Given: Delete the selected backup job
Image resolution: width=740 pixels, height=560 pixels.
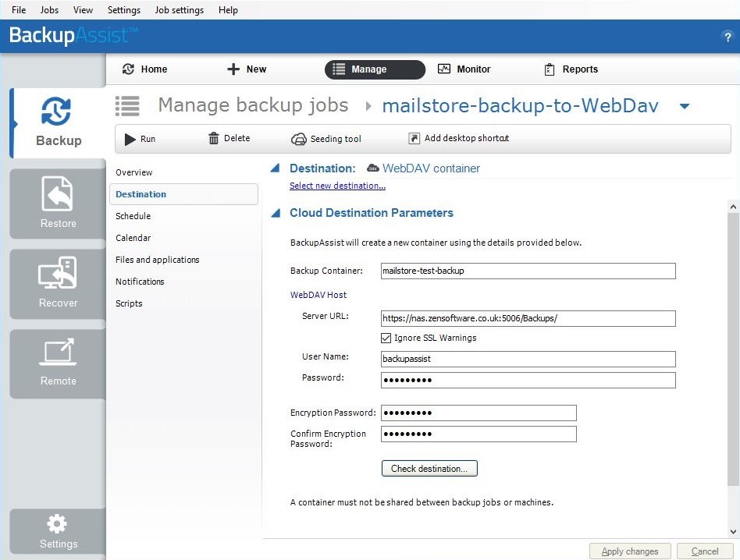Looking at the screenshot, I should click(x=229, y=139).
